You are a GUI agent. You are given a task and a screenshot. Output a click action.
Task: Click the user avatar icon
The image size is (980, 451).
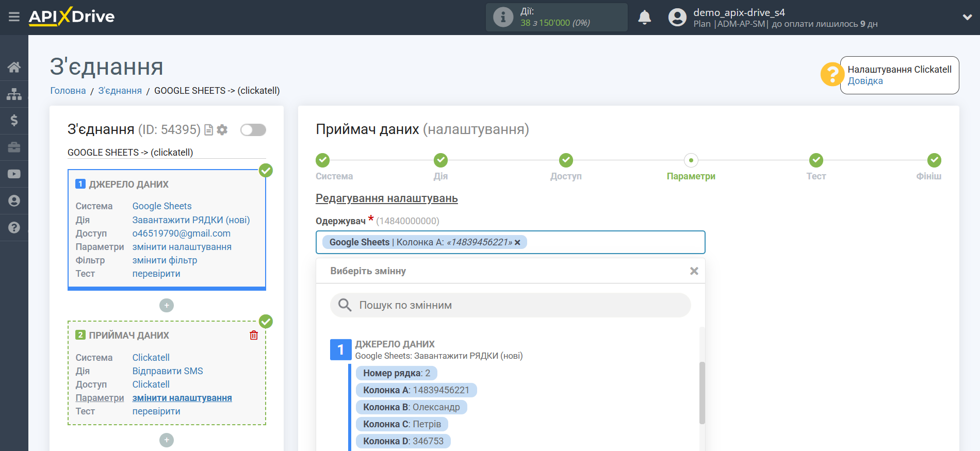click(x=677, y=17)
